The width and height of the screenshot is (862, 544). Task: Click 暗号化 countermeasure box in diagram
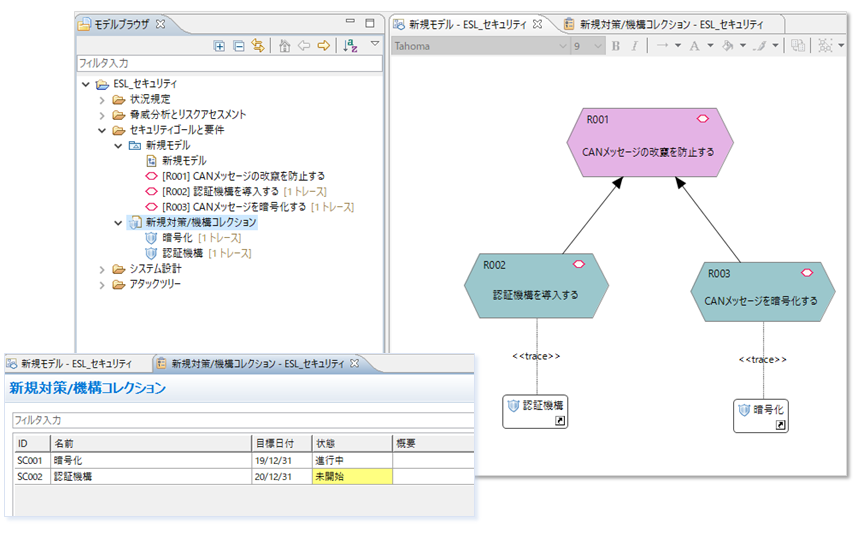761,416
